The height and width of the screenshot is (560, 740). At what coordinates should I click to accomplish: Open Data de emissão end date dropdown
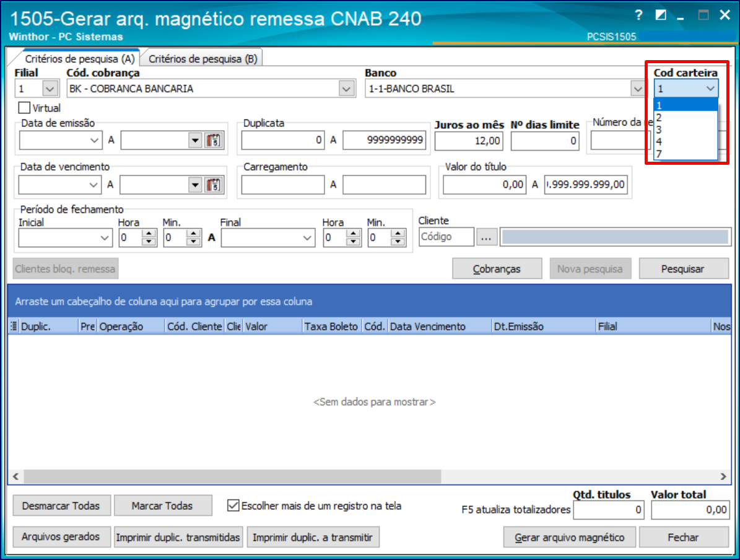pos(195,140)
